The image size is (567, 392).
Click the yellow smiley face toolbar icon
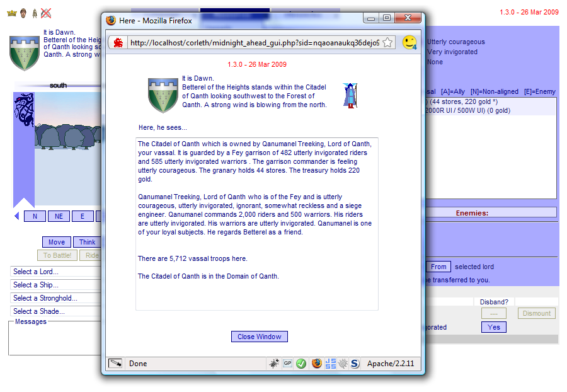pos(409,42)
